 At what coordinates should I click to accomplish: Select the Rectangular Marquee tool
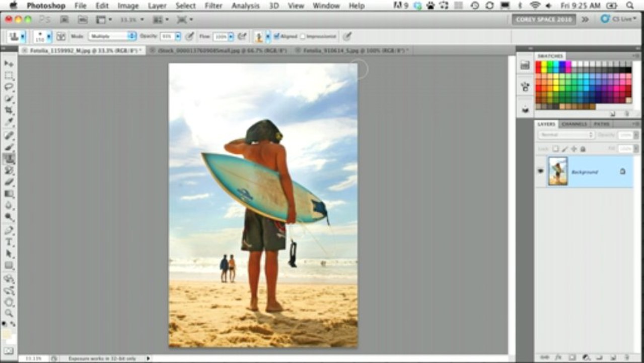(x=9, y=76)
